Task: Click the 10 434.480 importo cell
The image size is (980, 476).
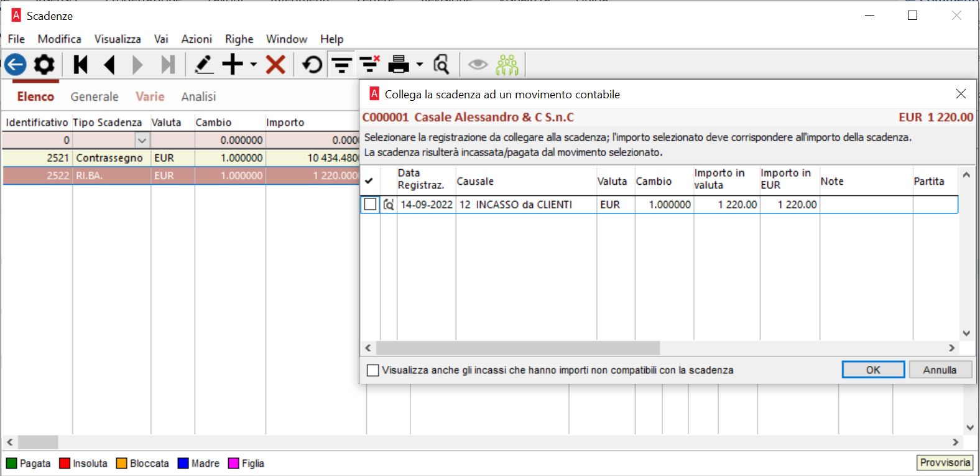Action: (x=313, y=158)
